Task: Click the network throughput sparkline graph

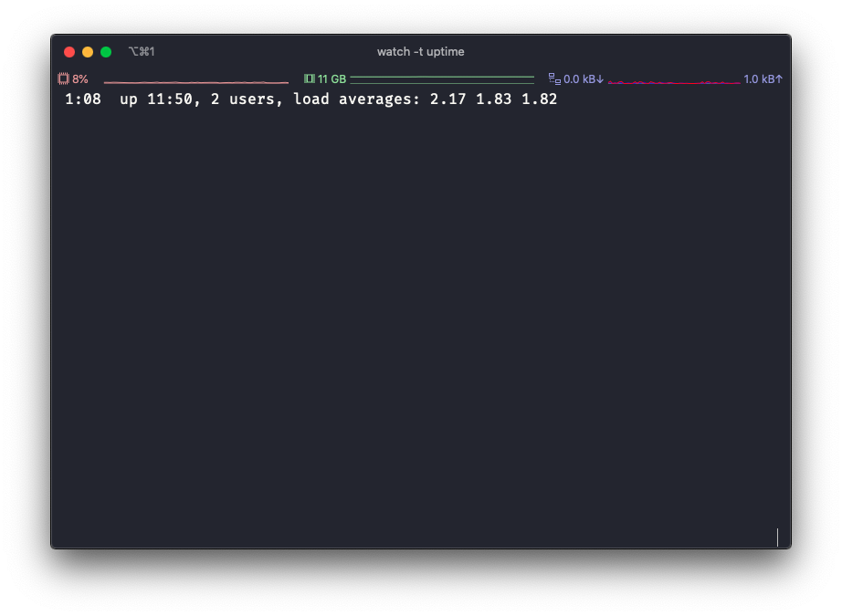Action: point(676,79)
